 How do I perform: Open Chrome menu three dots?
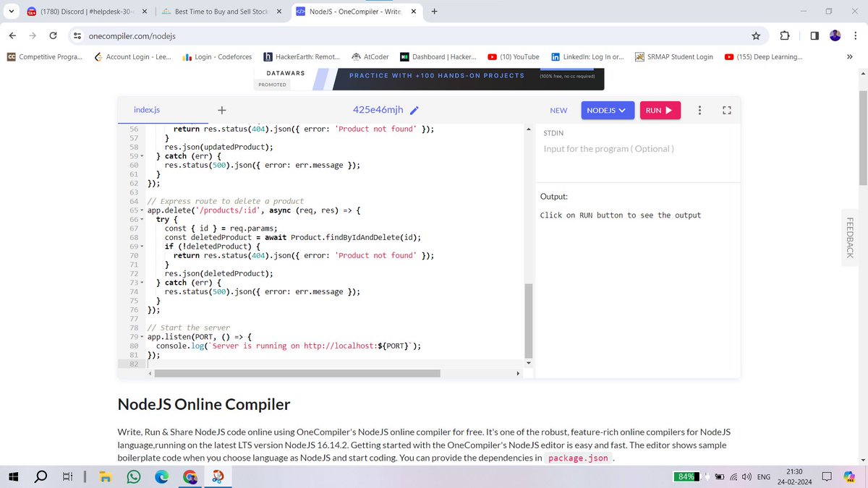coord(856,35)
